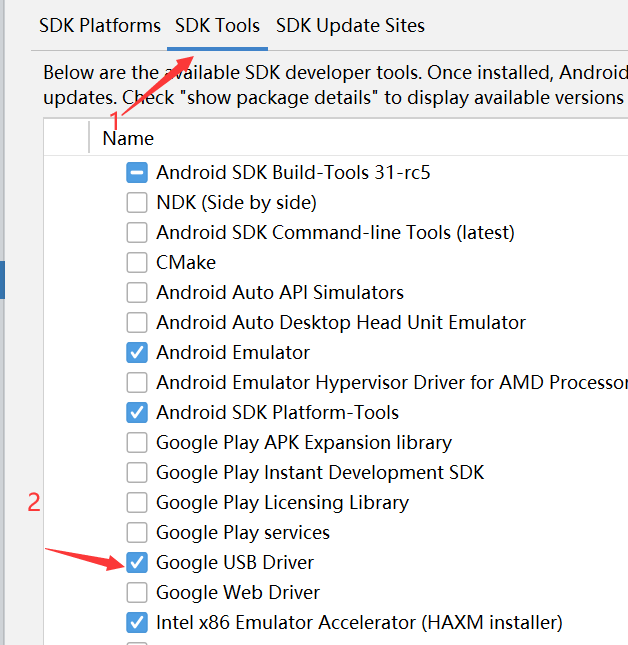Viewport: 628px width, 645px height.
Task: Switch to the SDK Platforms tab
Action: click(100, 26)
